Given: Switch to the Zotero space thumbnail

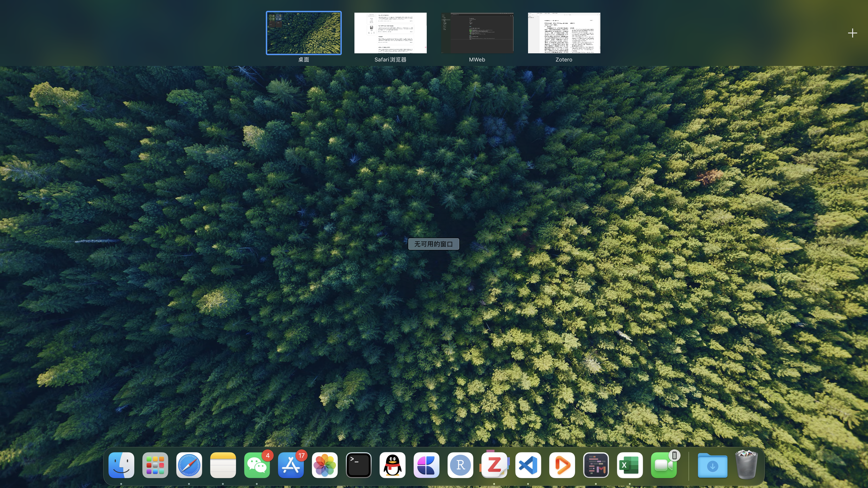Looking at the screenshot, I should (564, 33).
